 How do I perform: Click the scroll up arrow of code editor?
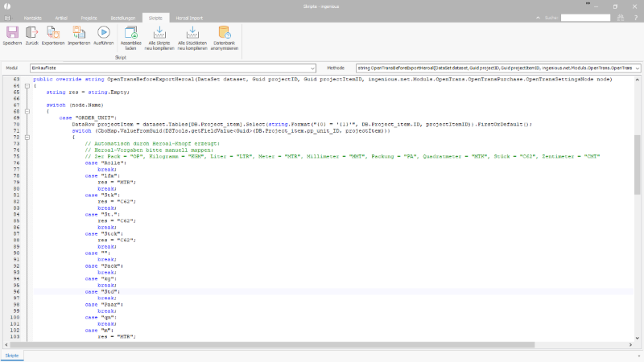637,79
